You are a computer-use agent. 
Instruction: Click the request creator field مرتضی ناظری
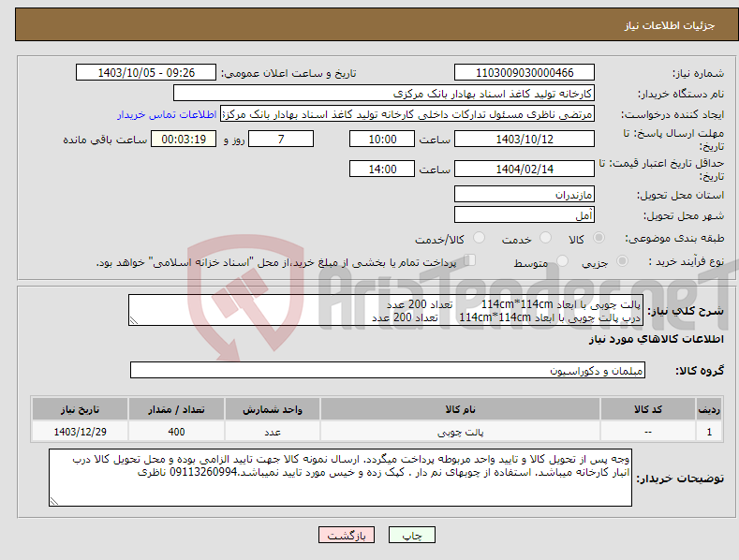point(407,114)
